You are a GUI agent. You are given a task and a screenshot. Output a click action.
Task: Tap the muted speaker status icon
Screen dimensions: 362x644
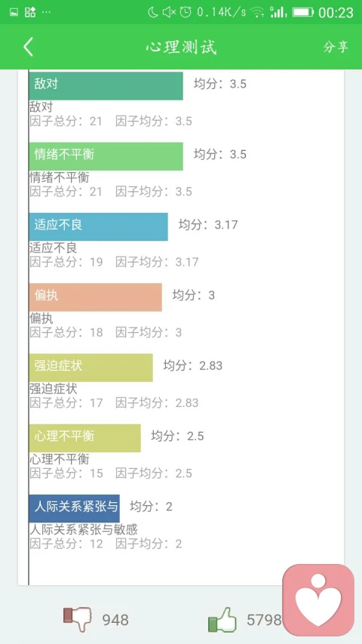(169, 12)
